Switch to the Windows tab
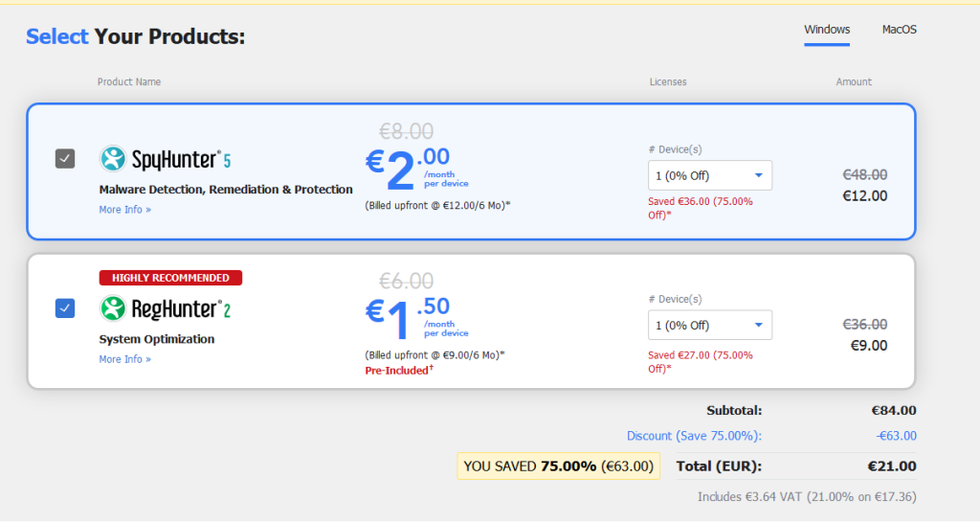980x523 pixels. pos(827,30)
